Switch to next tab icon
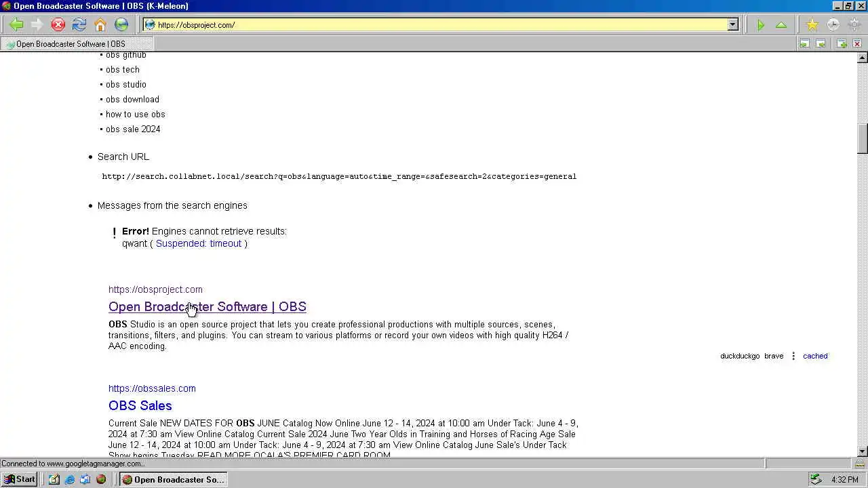Image resolution: width=868 pixels, height=488 pixels. click(821, 44)
